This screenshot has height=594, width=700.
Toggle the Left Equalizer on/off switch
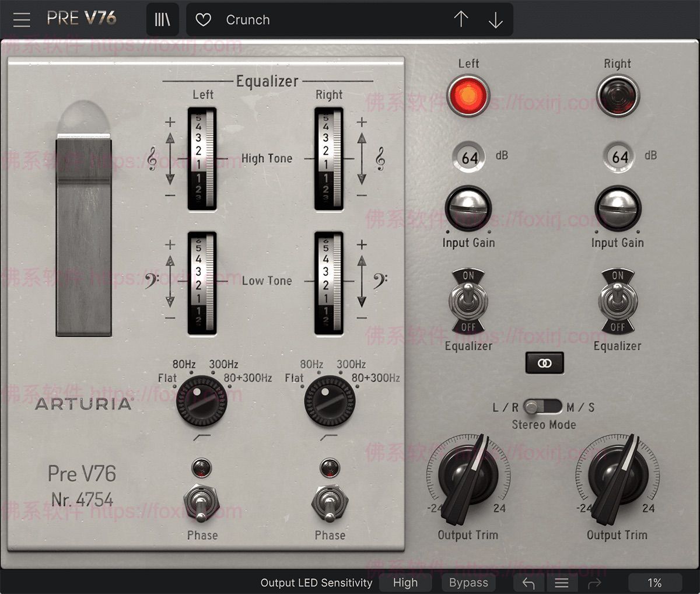pos(468,301)
